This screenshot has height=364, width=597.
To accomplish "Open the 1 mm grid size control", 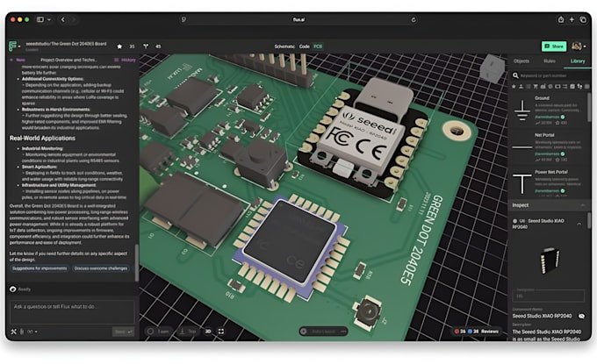I will pos(158,332).
